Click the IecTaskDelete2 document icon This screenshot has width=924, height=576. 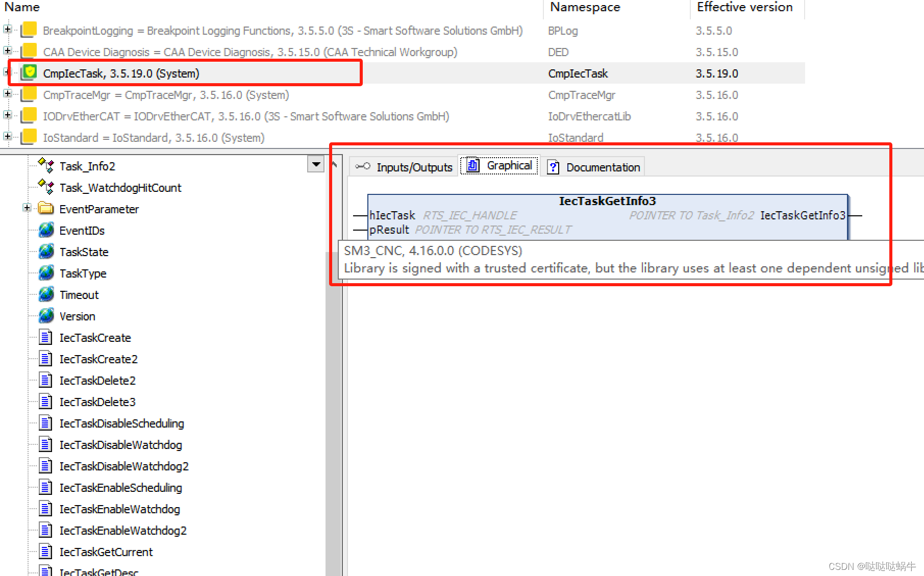point(46,380)
